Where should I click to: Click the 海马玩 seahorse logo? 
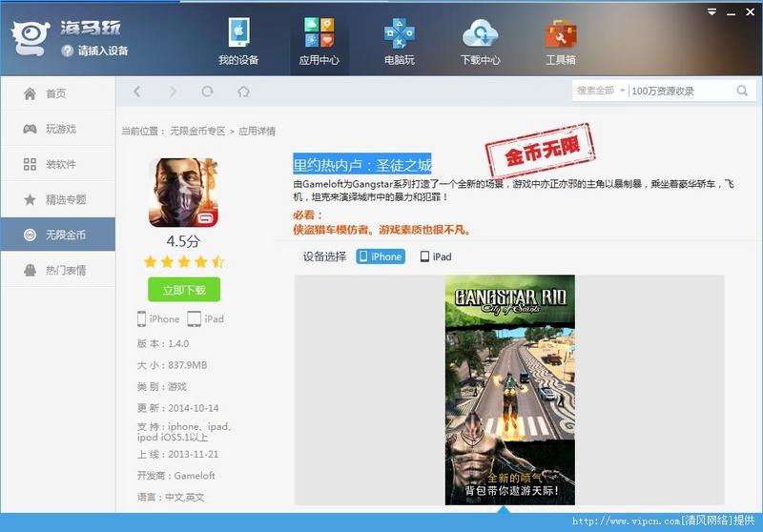pyautogui.click(x=31, y=38)
